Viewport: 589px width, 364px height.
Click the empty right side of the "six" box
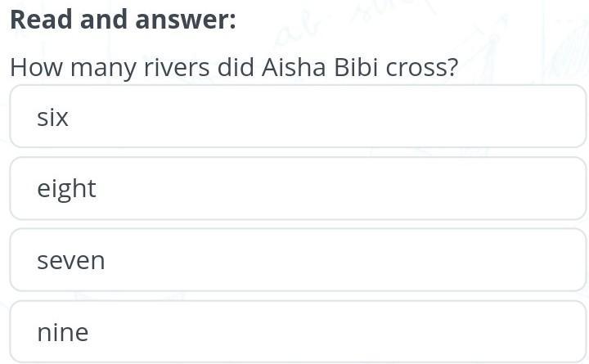[491, 117]
